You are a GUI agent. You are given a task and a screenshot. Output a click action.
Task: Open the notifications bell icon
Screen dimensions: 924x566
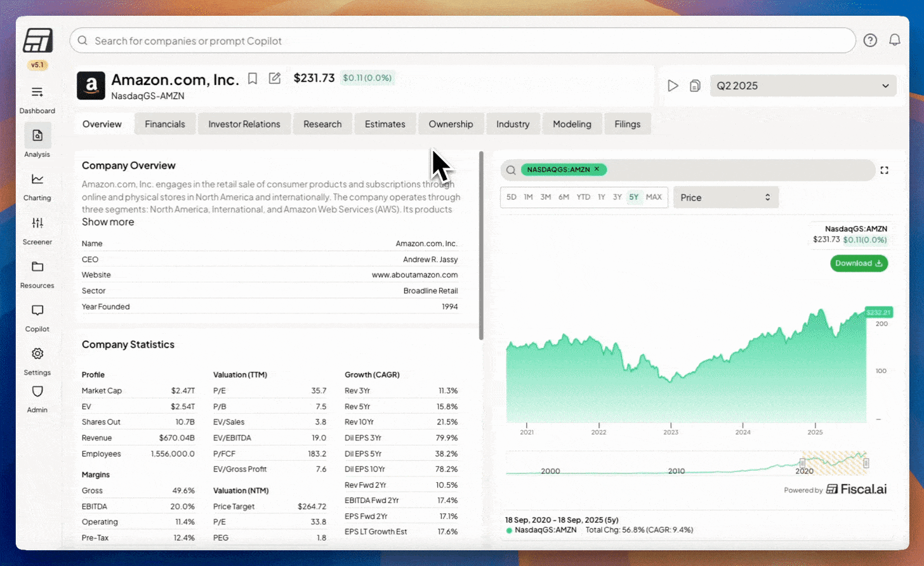click(895, 40)
